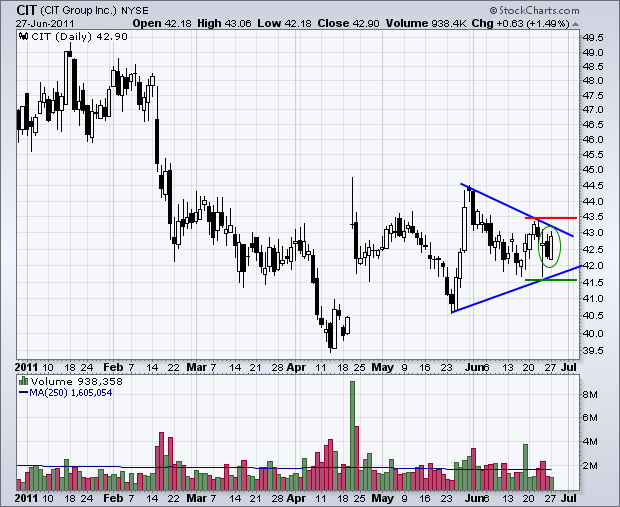Click the Volume 938,358 legend text
This screenshot has width=620, height=507.
(x=77, y=382)
